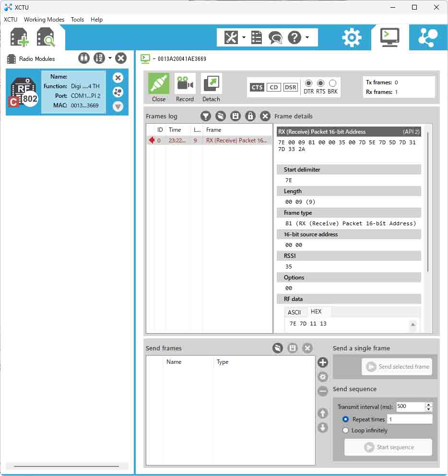Open the Tools wrench icon
Screen dimensions: 448x476
coord(231,38)
